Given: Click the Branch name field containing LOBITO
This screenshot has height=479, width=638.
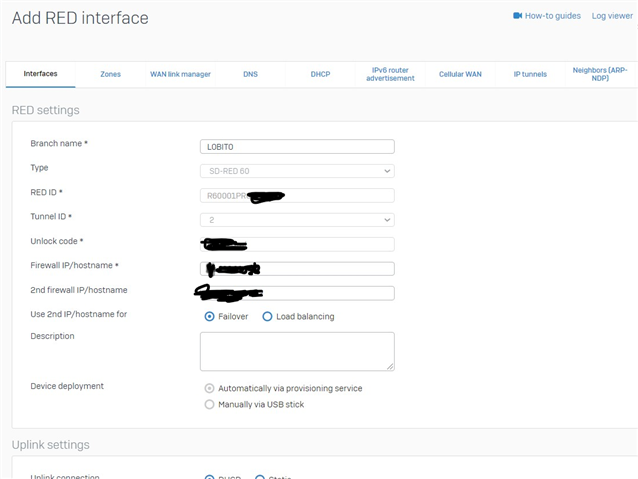Looking at the screenshot, I should click(x=297, y=147).
